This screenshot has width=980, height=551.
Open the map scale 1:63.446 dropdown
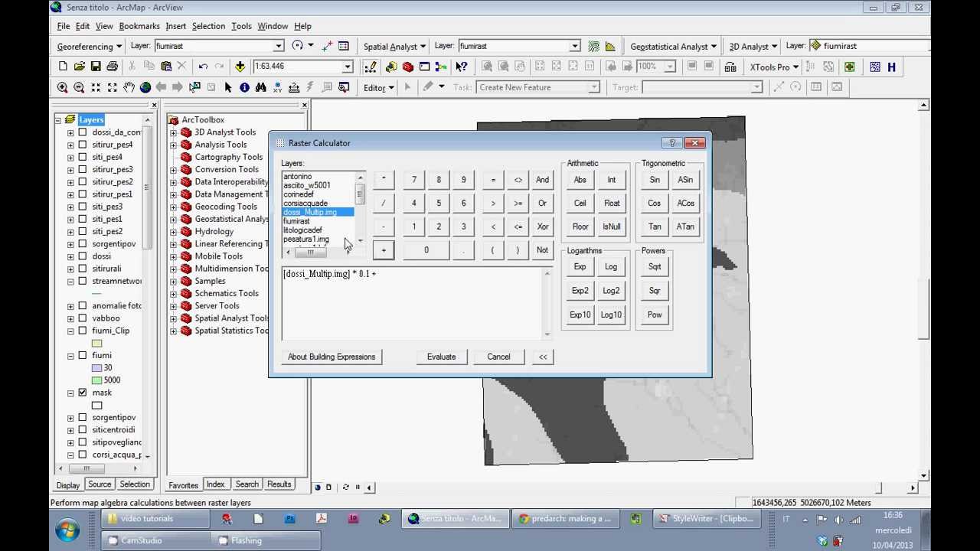coord(348,67)
